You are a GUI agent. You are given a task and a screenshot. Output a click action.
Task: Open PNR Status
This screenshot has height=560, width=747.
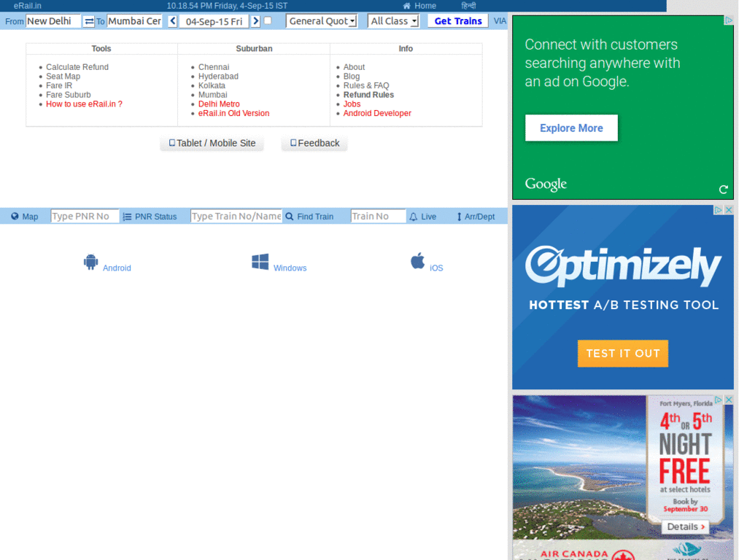point(150,217)
